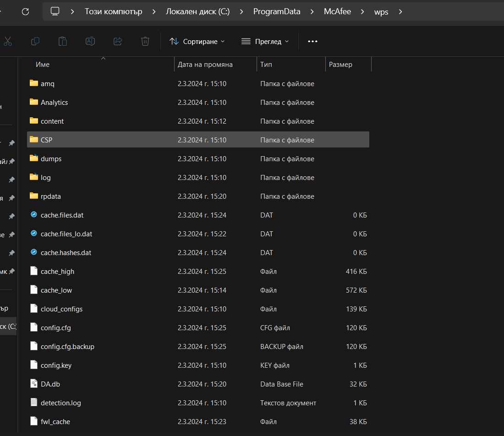Click the Delete trash bin icon

145,41
